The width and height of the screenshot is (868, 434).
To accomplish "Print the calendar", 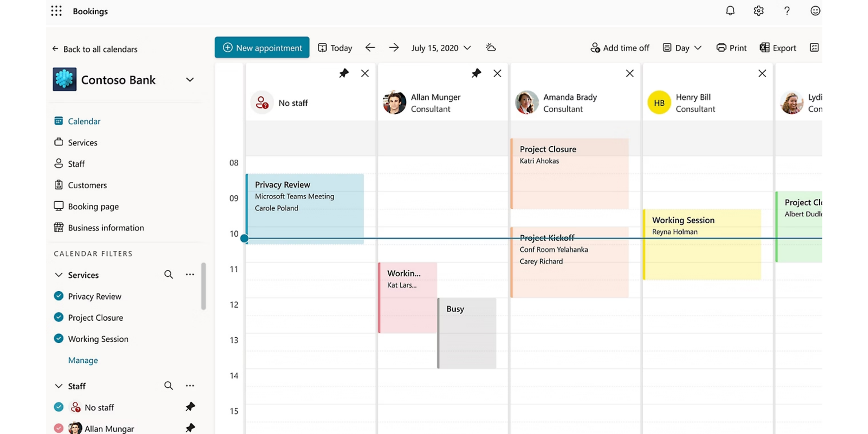I will point(731,48).
